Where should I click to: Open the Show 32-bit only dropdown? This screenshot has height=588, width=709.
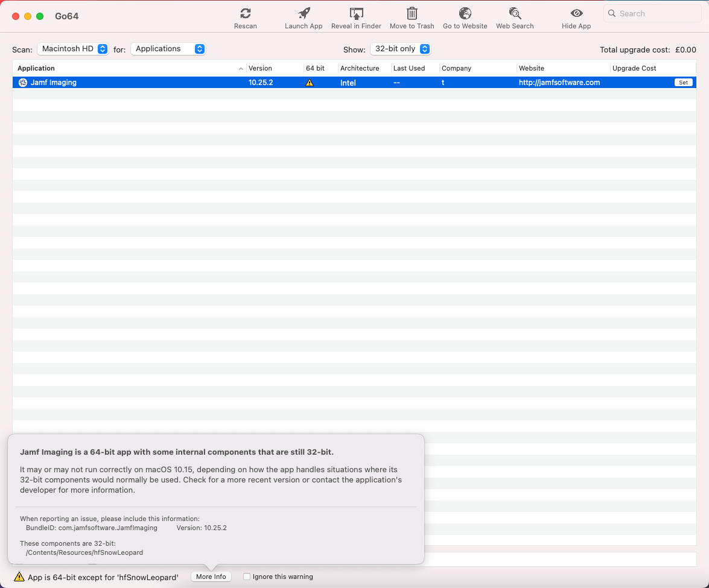400,49
